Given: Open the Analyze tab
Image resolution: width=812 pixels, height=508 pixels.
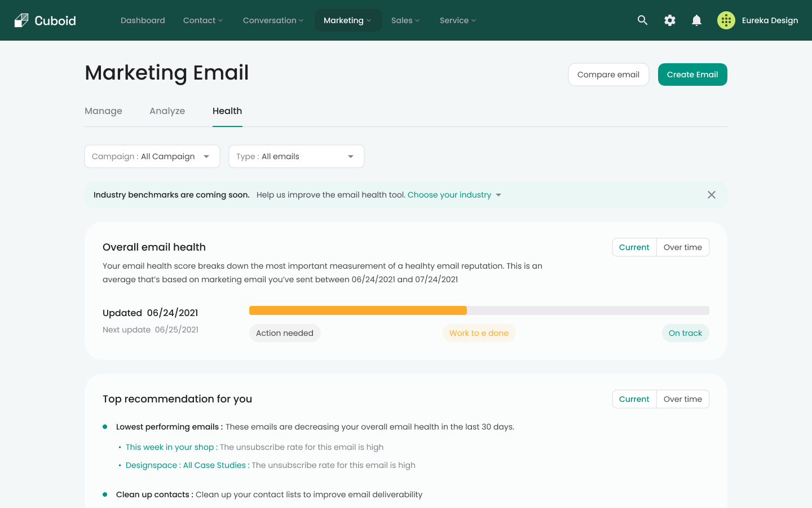Looking at the screenshot, I should [167, 111].
